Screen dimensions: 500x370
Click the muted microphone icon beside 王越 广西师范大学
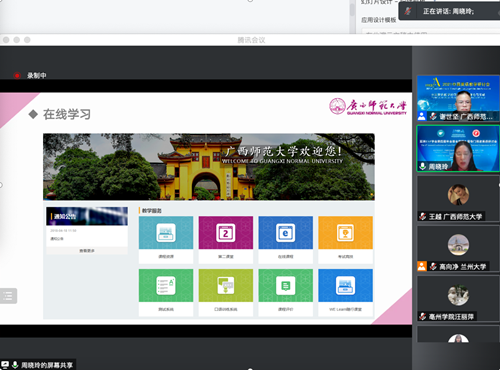tap(423, 217)
